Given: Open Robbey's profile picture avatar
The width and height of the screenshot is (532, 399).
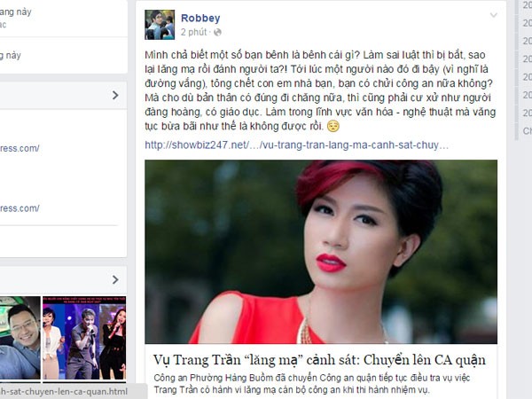Looking at the screenshot, I should (x=160, y=25).
